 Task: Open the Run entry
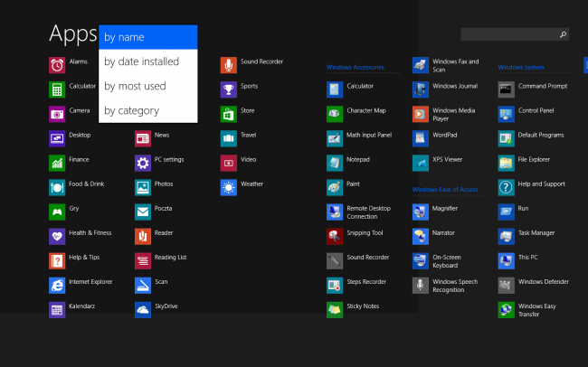pos(514,212)
